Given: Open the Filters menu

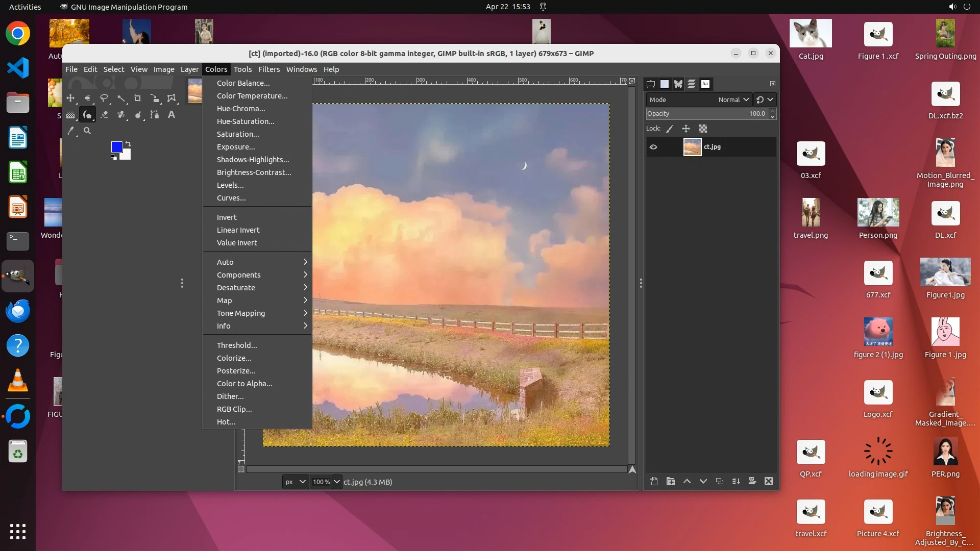Looking at the screenshot, I should tap(268, 69).
